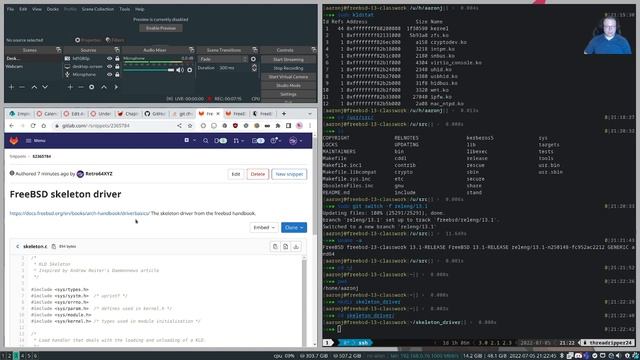Open GitLab help dropdown
The image size is (640, 360).
click(276, 140)
